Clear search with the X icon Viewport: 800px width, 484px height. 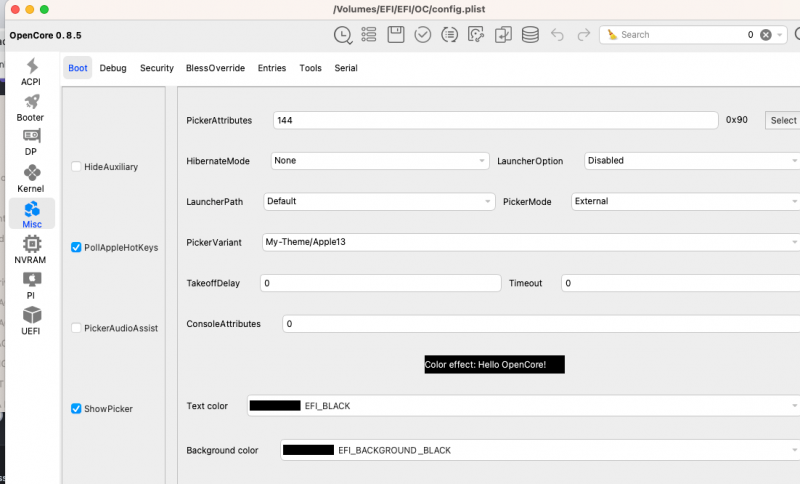coord(766,35)
